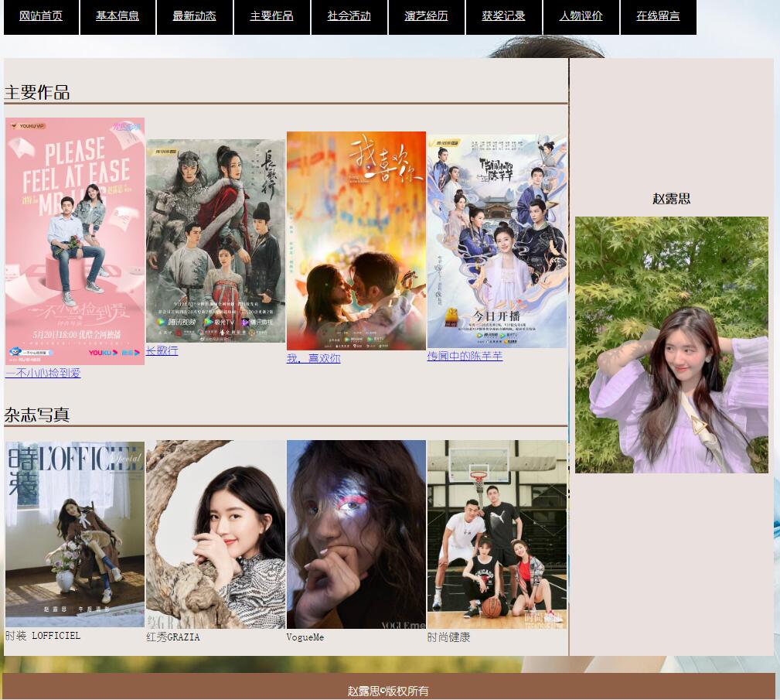The height and width of the screenshot is (700, 780).
Task: Open the 传闻中的陈芊芊 poster image
Action: 497,241
